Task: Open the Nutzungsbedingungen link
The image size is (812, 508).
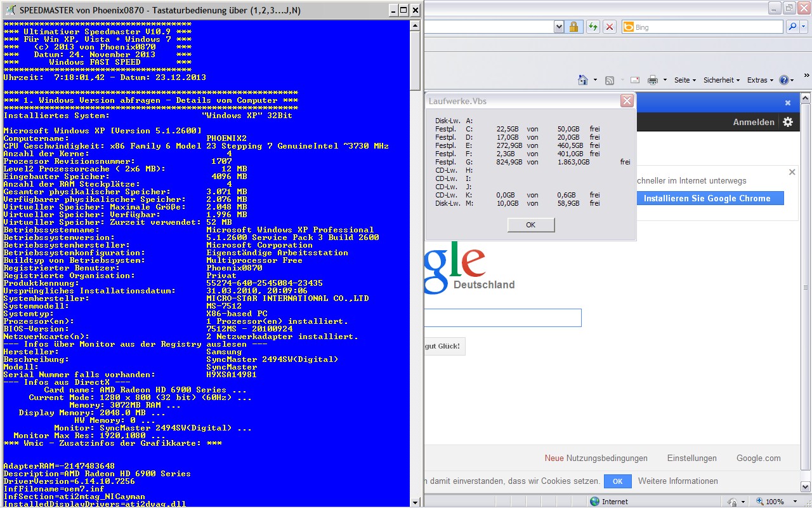Action: [607, 458]
